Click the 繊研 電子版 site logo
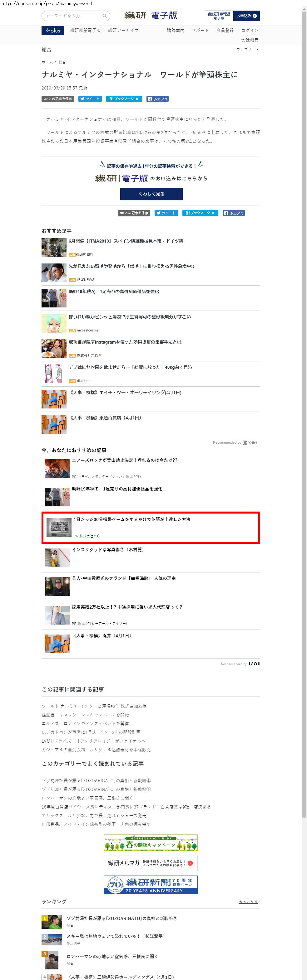 click(151, 15)
